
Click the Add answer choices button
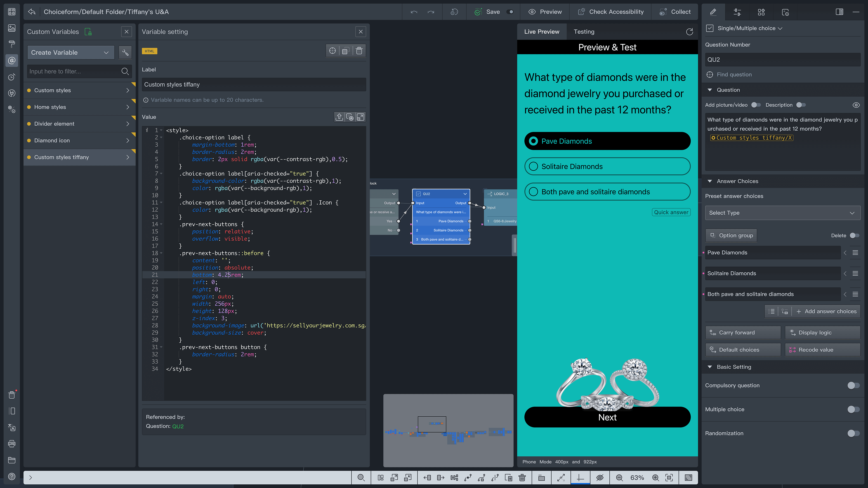826,312
